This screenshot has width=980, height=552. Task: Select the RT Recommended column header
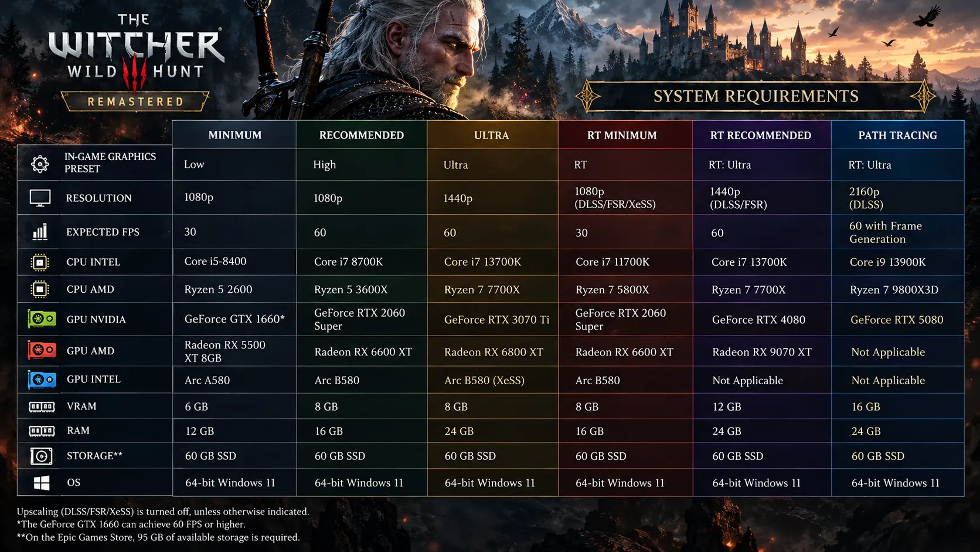761,135
